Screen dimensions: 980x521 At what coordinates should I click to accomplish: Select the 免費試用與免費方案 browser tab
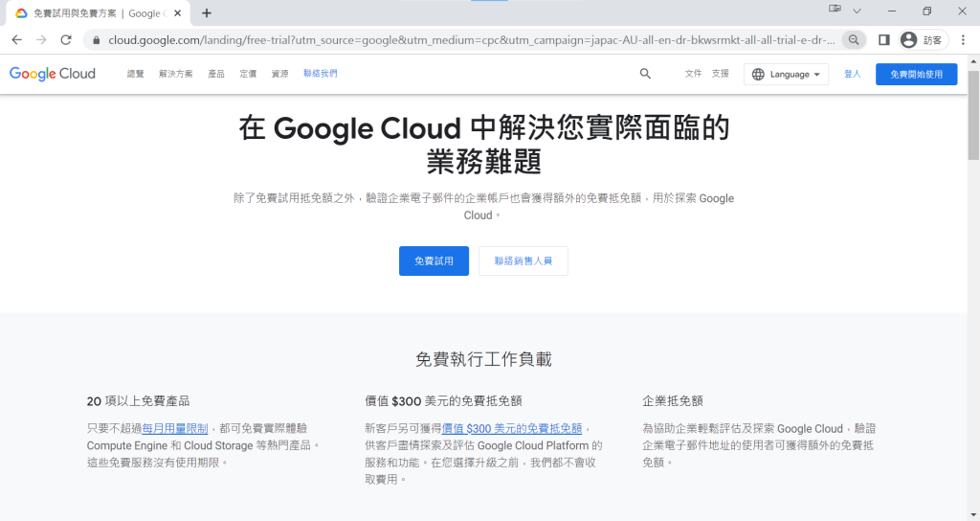coord(99,13)
